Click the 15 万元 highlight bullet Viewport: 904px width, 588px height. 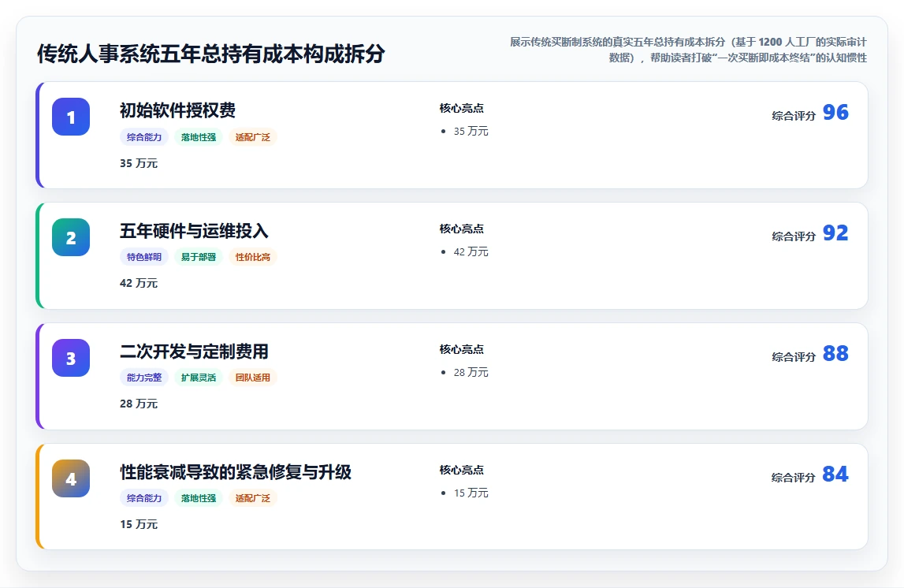[471, 493]
